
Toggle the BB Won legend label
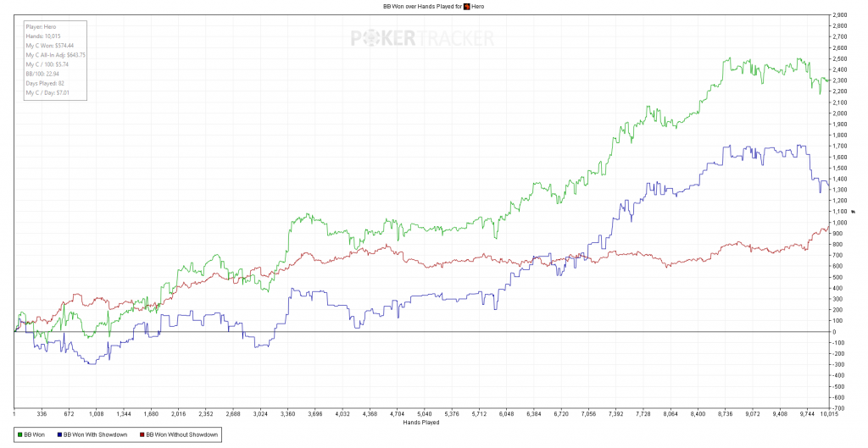35,434
